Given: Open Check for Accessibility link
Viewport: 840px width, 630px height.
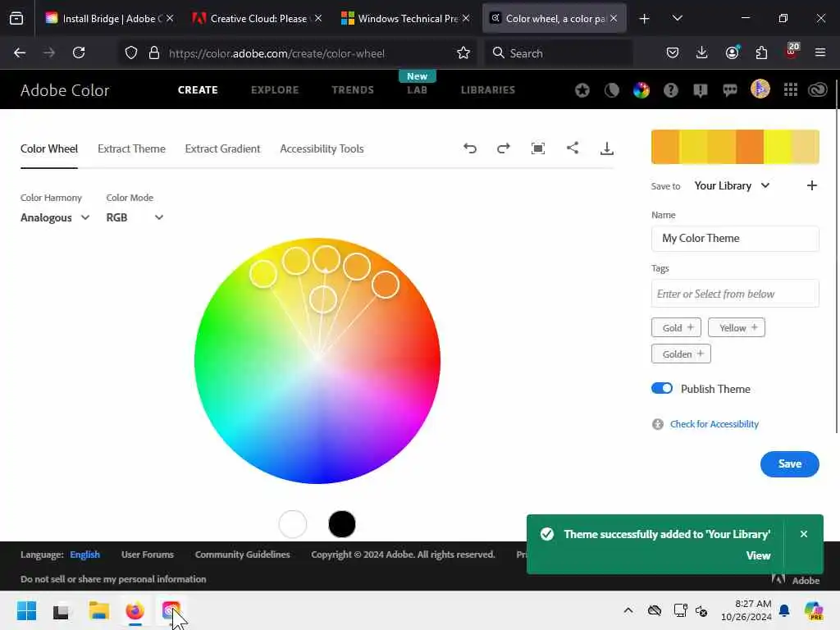Looking at the screenshot, I should pos(714,424).
